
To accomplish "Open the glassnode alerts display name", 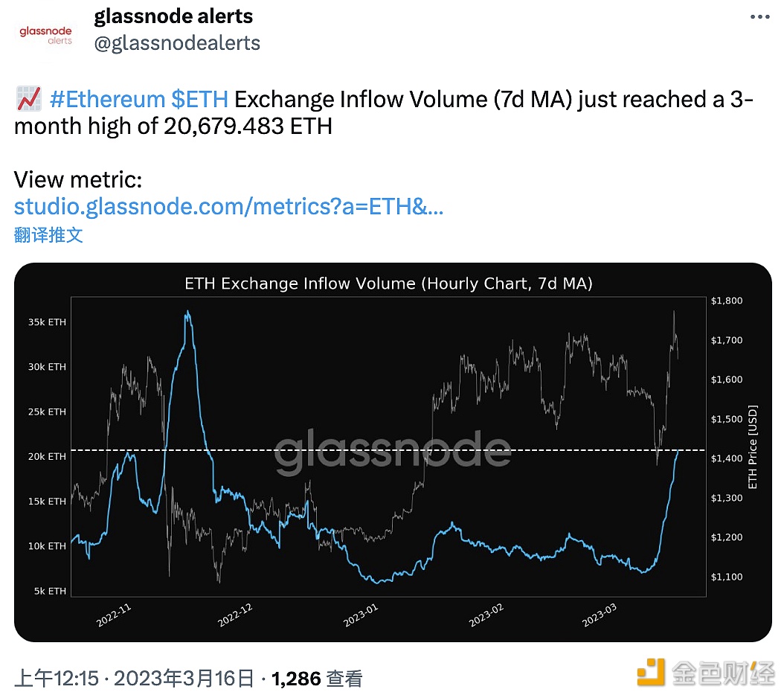I will (173, 16).
